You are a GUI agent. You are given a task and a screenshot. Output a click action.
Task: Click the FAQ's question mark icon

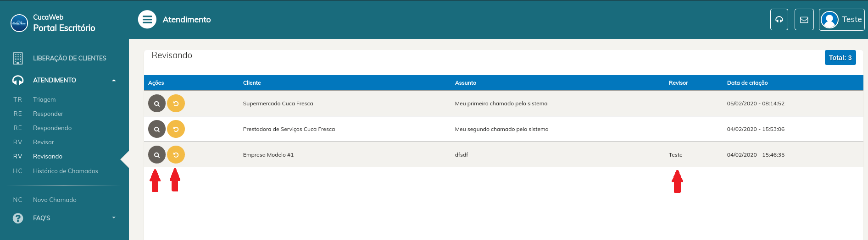pyautogui.click(x=18, y=218)
